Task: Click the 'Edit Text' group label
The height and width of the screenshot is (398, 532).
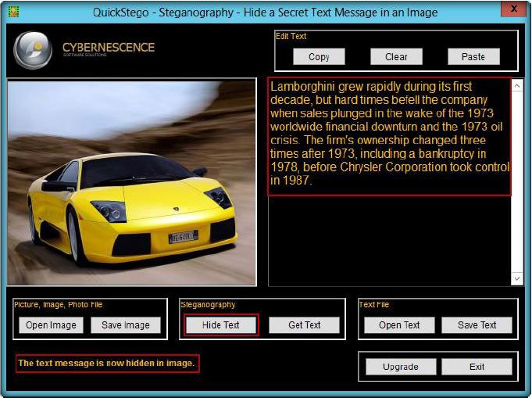Action: click(x=291, y=36)
